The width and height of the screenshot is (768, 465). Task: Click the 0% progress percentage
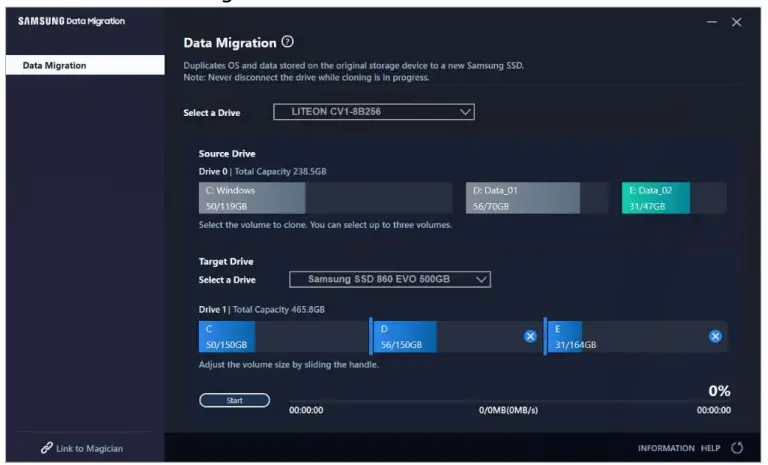coord(719,391)
